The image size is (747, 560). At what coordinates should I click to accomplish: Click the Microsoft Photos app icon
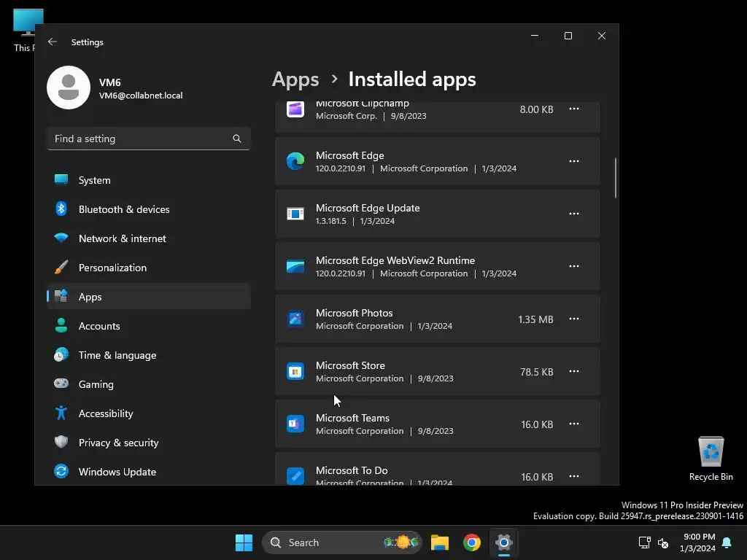(295, 319)
